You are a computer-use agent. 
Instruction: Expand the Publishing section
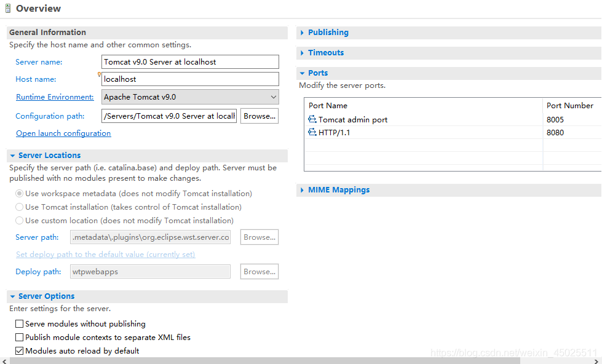(x=302, y=33)
